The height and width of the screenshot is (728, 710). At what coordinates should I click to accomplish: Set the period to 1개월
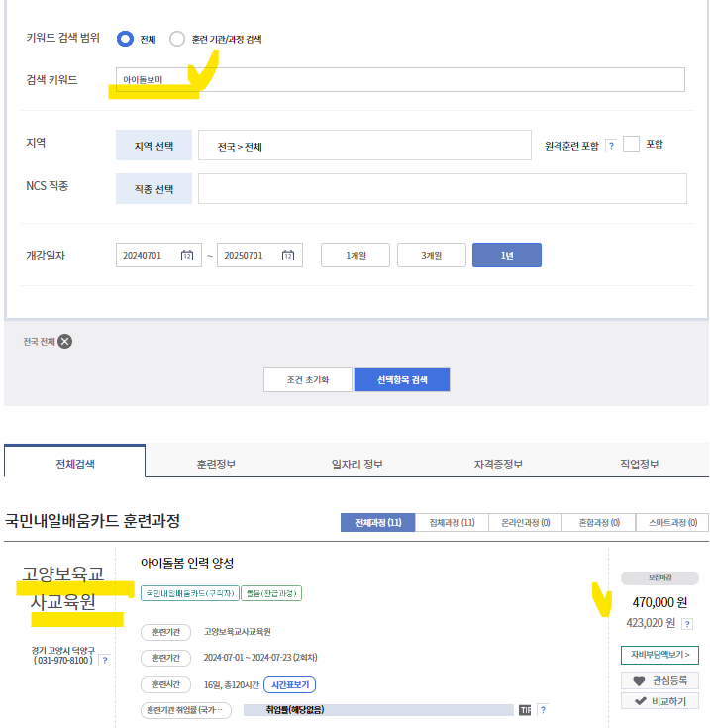coord(355,255)
